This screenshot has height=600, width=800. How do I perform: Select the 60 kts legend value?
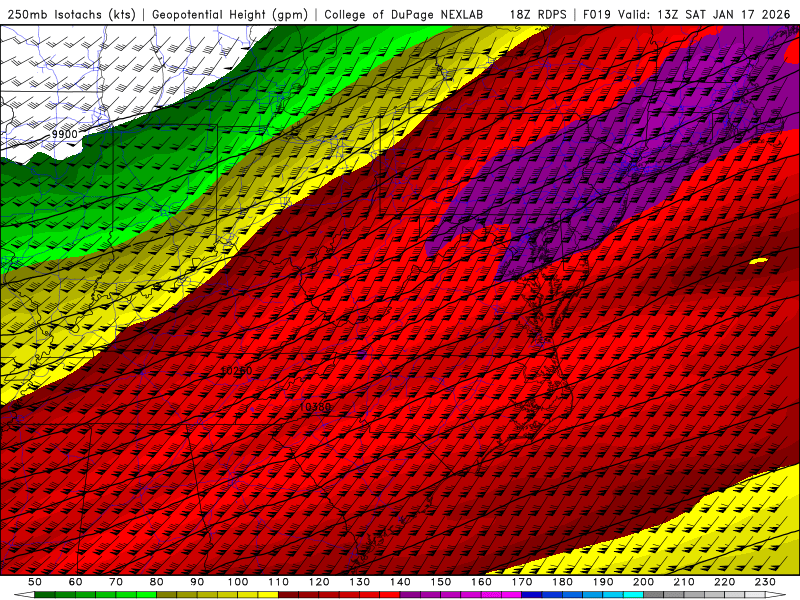[76, 582]
